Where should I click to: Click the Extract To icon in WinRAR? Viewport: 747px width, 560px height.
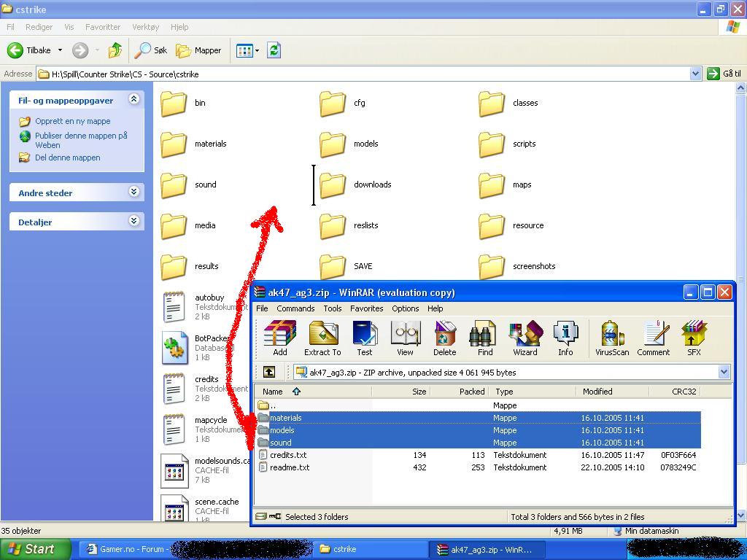coord(322,338)
